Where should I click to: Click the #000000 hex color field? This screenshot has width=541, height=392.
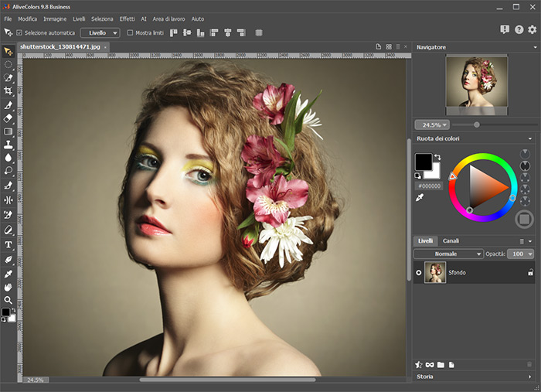tap(429, 186)
